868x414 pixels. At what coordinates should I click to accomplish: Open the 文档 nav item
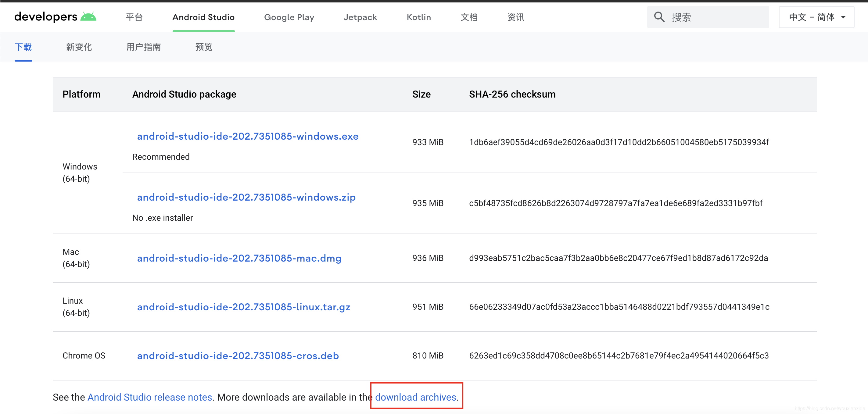469,17
